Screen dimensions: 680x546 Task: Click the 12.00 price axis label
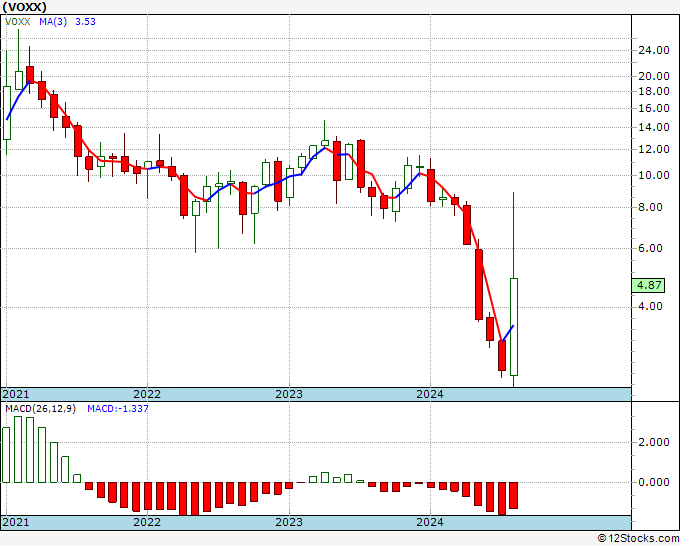[654, 149]
